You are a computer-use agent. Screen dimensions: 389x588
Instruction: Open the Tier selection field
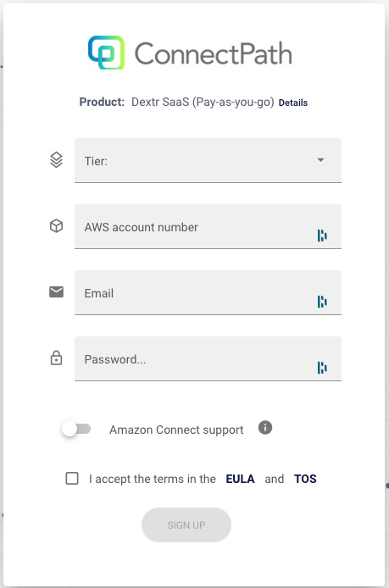pyautogui.click(x=208, y=160)
